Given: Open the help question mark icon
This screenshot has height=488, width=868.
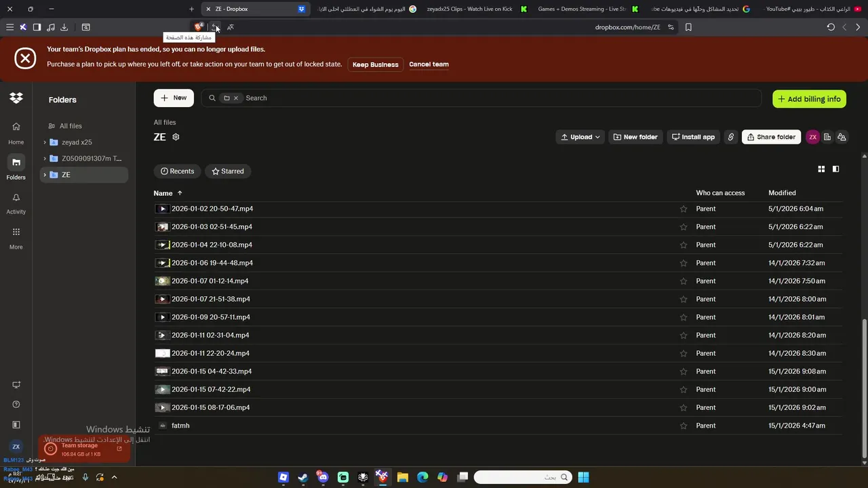Looking at the screenshot, I should [16, 405].
